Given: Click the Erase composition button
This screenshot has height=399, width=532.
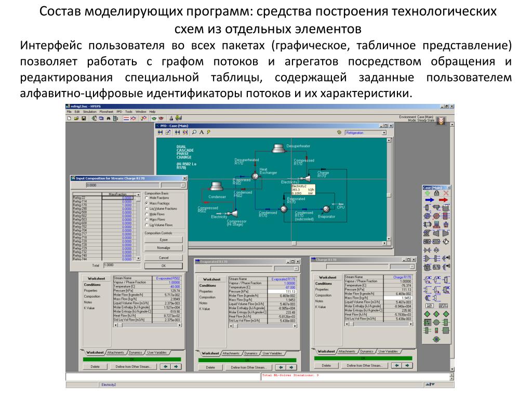Looking at the screenshot, I should [164, 240].
